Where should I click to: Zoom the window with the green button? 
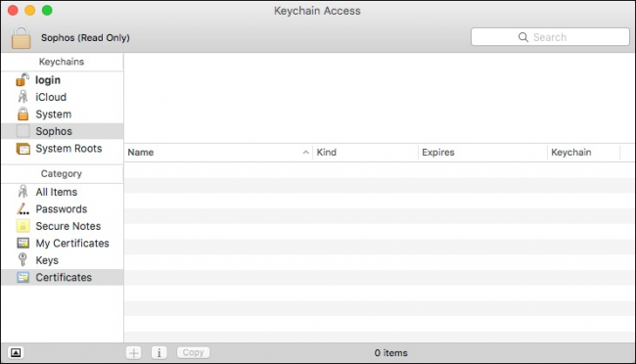tap(47, 10)
